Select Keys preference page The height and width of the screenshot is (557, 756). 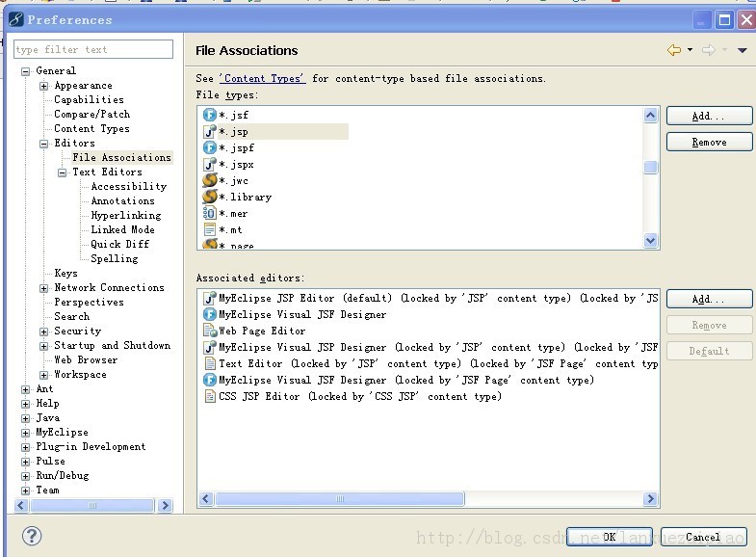65,274
